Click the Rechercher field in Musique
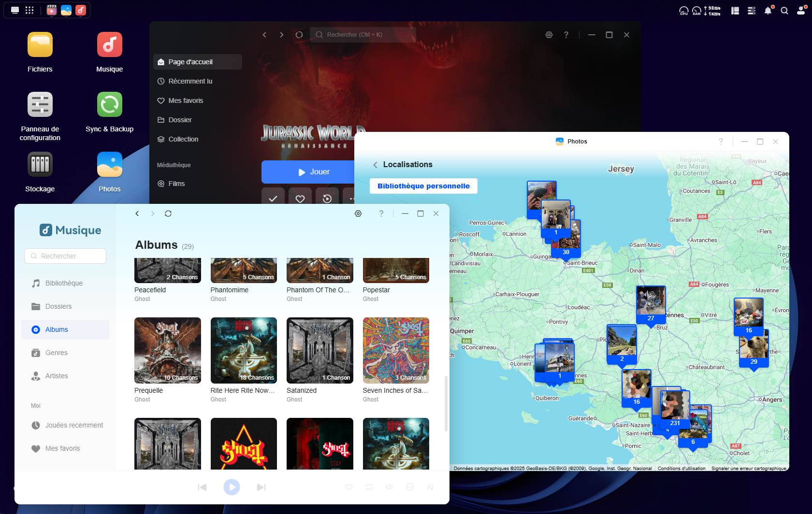The image size is (812, 514). click(x=65, y=256)
